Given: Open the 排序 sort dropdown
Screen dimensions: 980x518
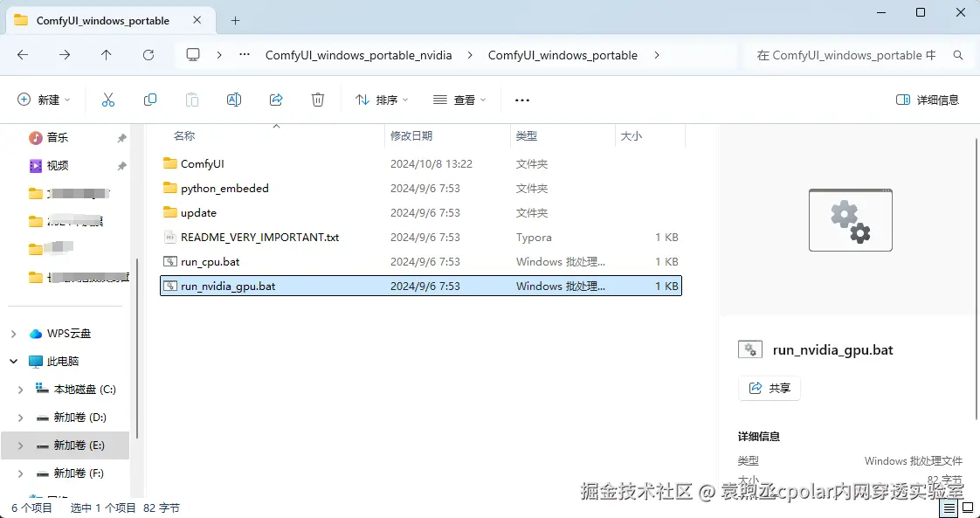Looking at the screenshot, I should 381,99.
